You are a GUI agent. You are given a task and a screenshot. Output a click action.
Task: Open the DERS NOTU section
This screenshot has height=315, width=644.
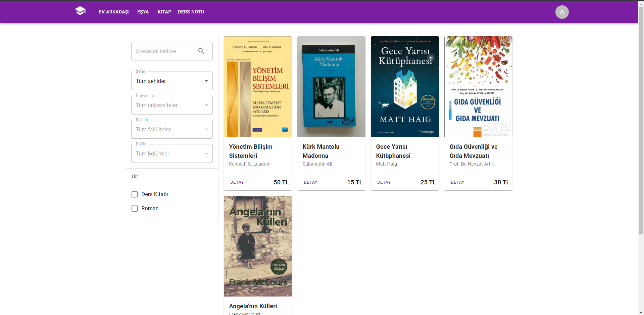coord(191,12)
